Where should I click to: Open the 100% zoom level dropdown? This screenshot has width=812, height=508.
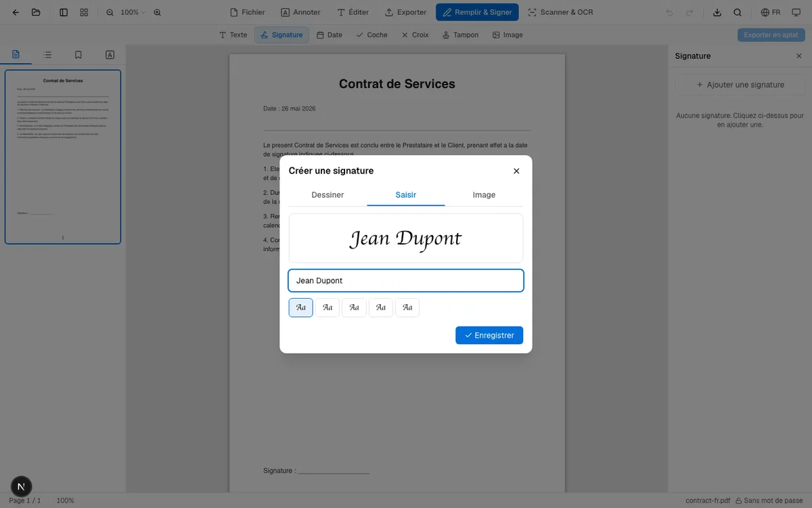(133, 12)
